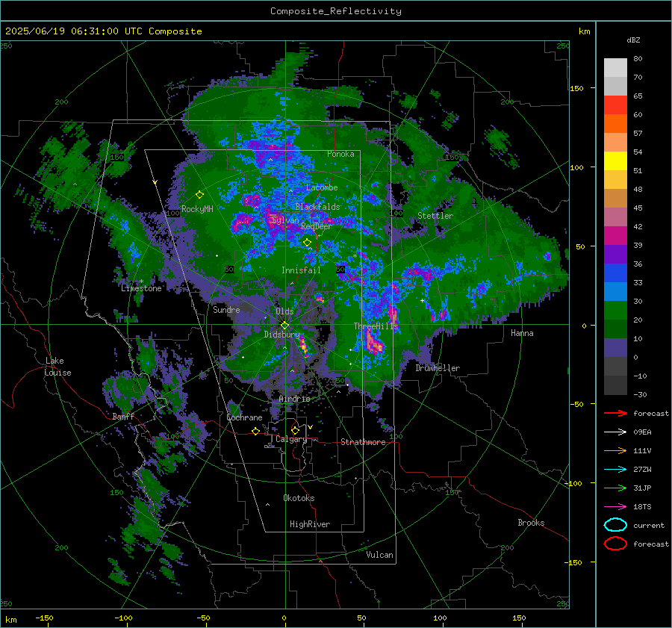Click the bottom-left 'km' axis label

pos(10,620)
